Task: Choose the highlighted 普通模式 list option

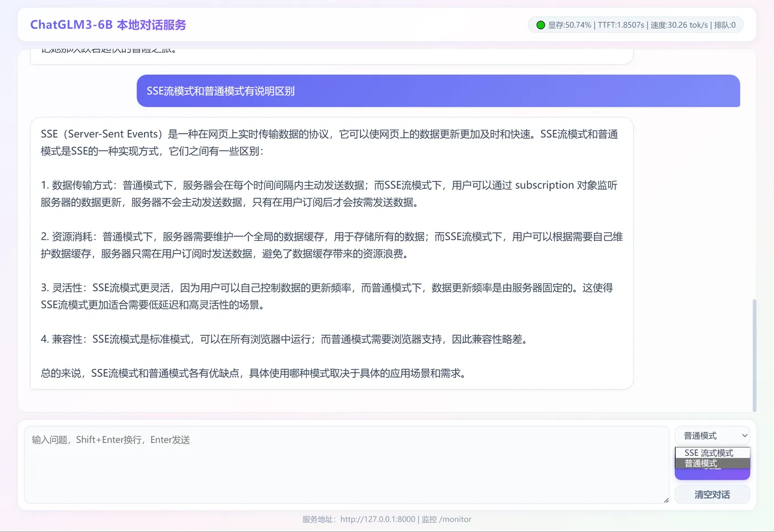Action: [712, 463]
